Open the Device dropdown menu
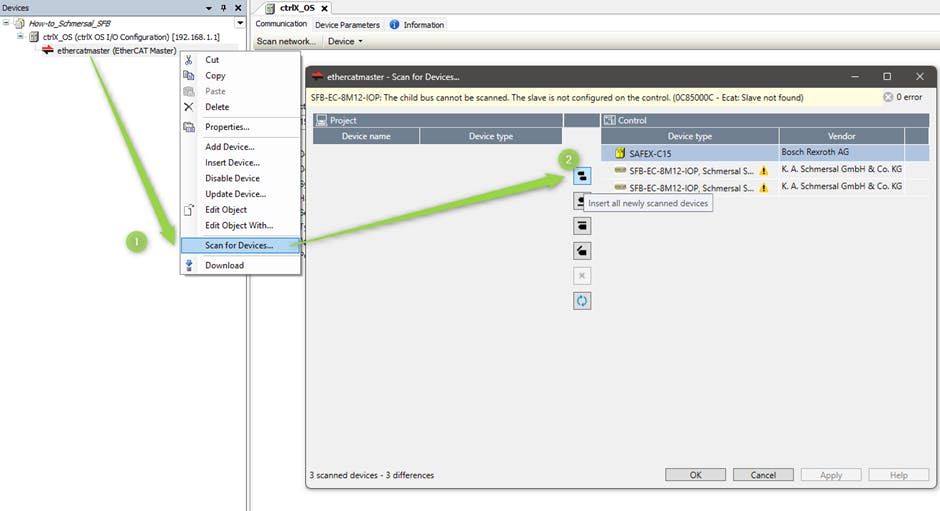940x511 pixels. coord(345,41)
